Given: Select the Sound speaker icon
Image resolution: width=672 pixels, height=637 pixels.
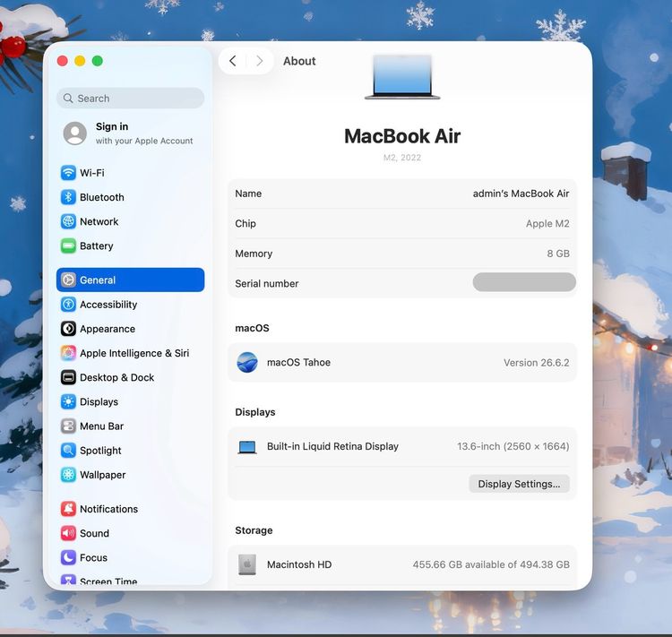Looking at the screenshot, I should click(68, 533).
